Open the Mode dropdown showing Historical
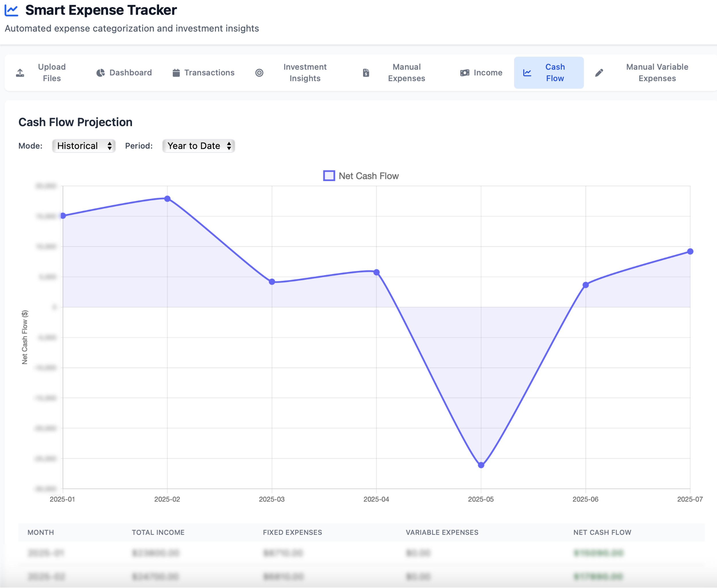The width and height of the screenshot is (717, 588). point(84,146)
